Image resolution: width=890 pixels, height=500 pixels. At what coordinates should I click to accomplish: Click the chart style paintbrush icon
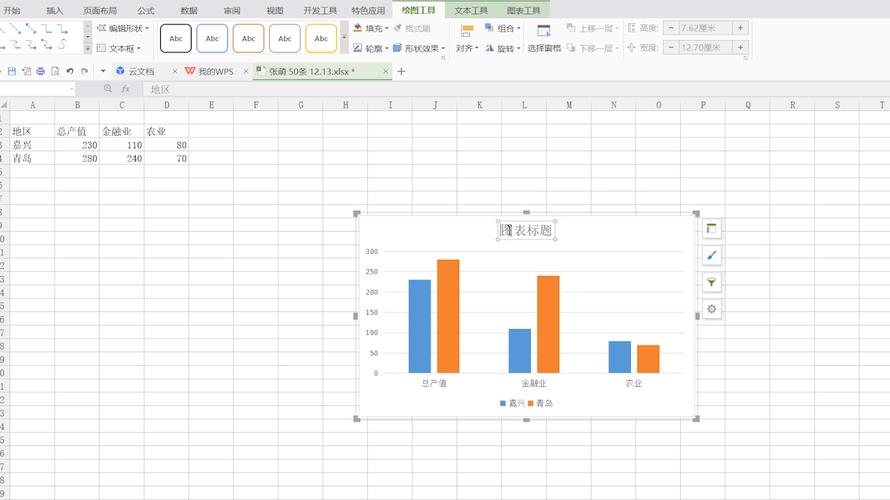tap(712, 256)
